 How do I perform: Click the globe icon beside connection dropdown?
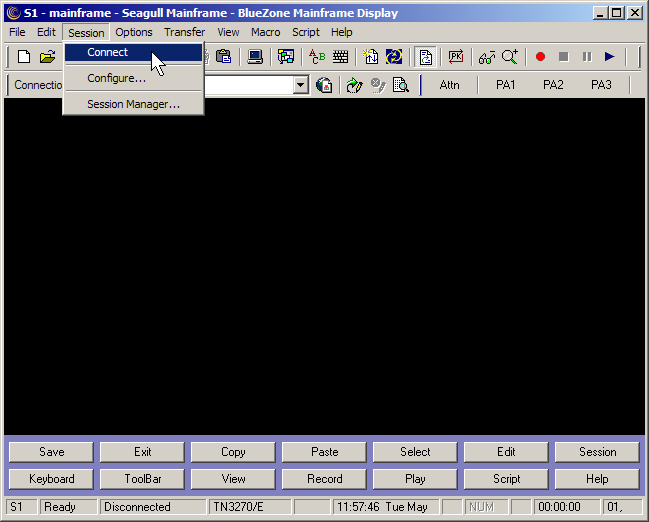click(x=324, y=85)
